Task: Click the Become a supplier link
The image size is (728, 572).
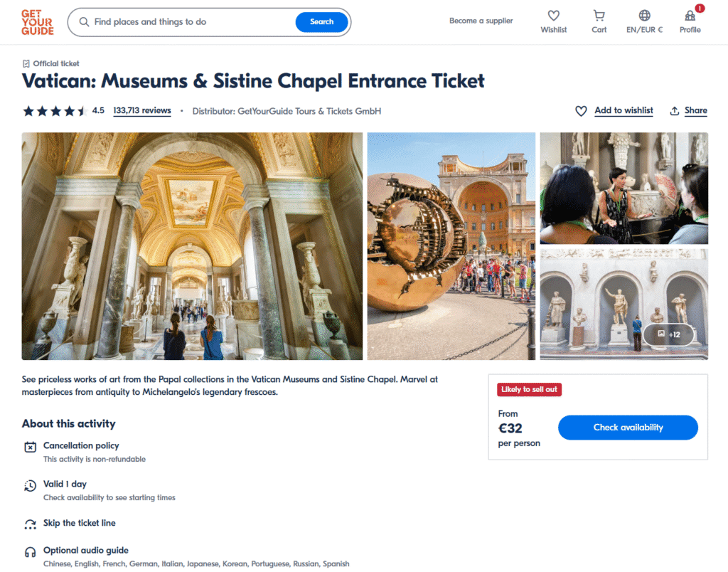Action: point(481,21)
